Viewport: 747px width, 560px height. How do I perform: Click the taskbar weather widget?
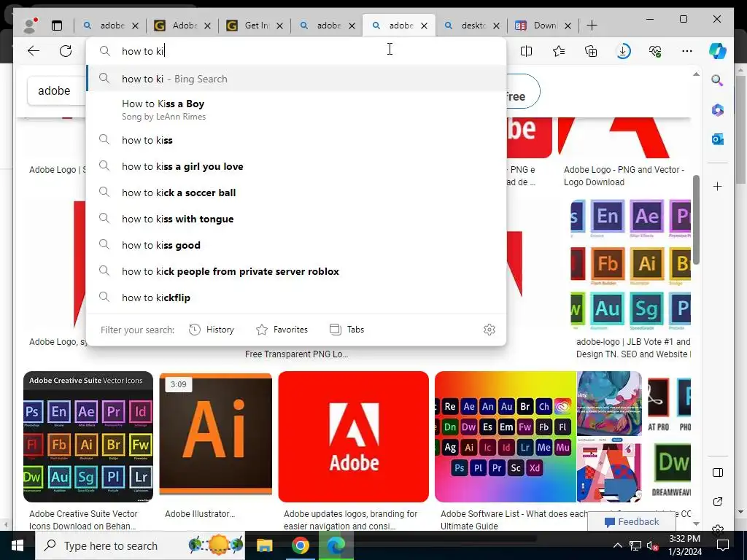216,545
